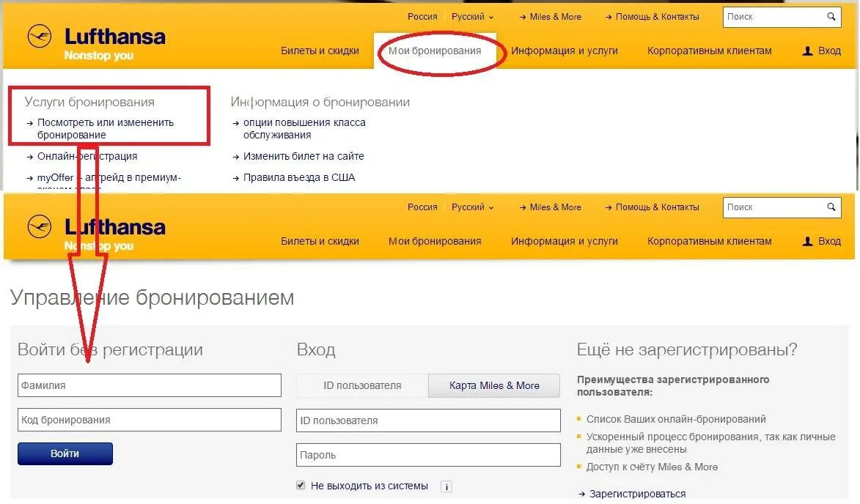Focus the ID пользователя input field
Screen dimensions: 860x504
point(428,420)
